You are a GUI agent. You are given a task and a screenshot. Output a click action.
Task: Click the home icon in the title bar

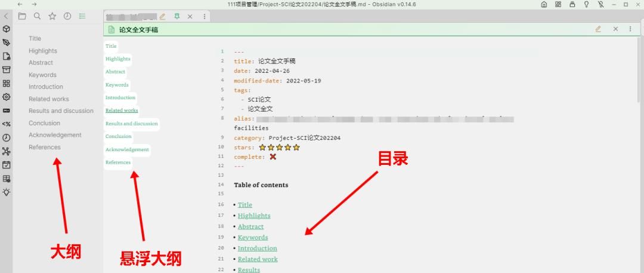click(x=544, y=5)
